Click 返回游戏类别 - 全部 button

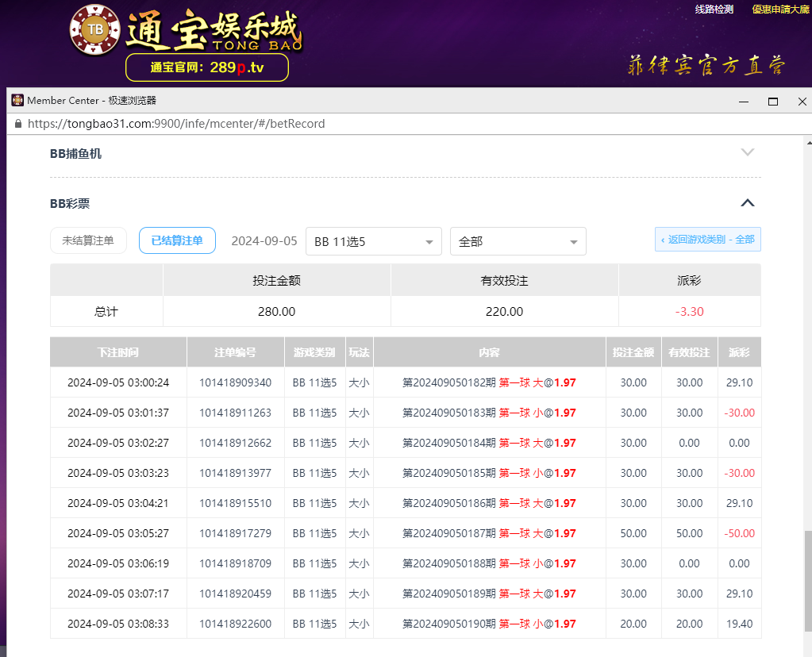pyautogui.click(x=707, y=239)
